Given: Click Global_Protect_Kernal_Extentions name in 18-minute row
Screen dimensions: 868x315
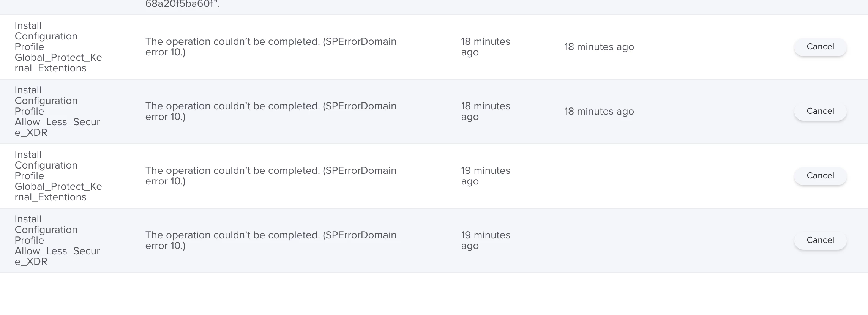Looking at the screenshot, I should [58, 63].
